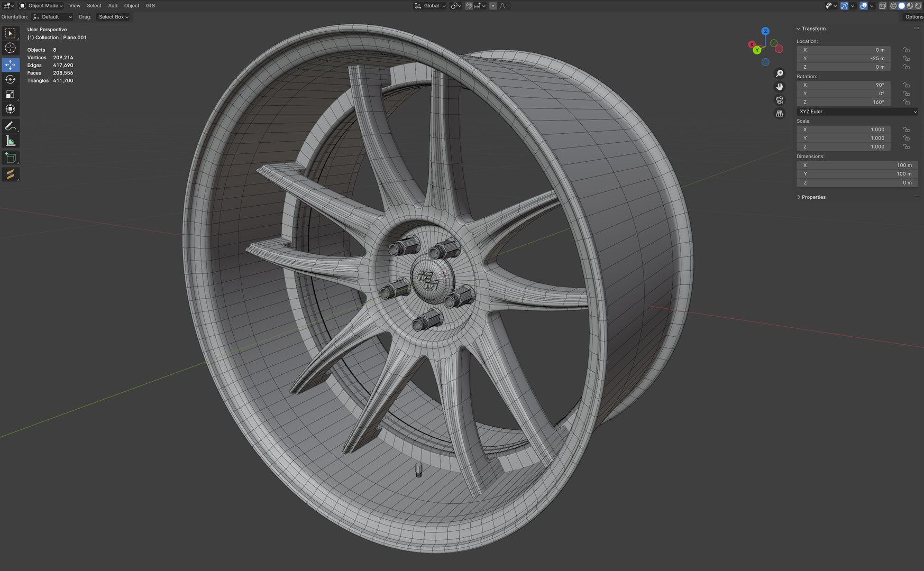The image size is (924, 571).
Task: Click the Location Y field showing -25 m
Action: coord(843,58)
